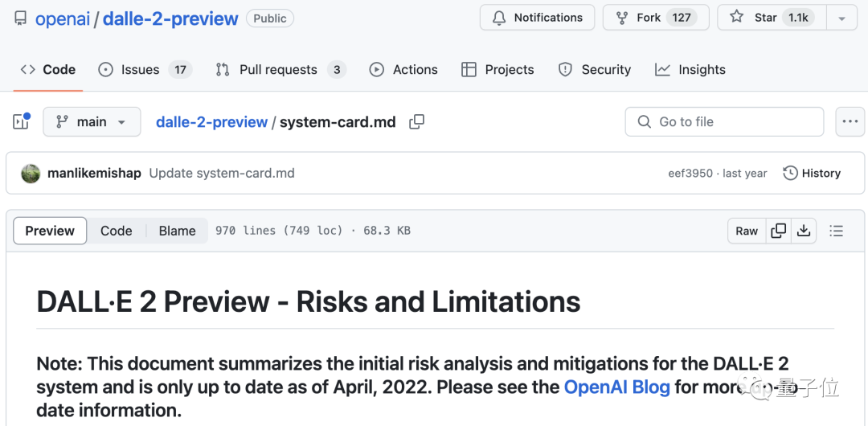Switch to the Code tab

[48, 70]
